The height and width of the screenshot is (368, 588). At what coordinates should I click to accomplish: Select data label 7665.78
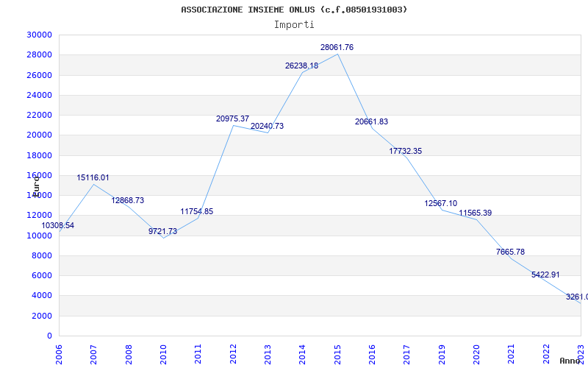(510, 252)
